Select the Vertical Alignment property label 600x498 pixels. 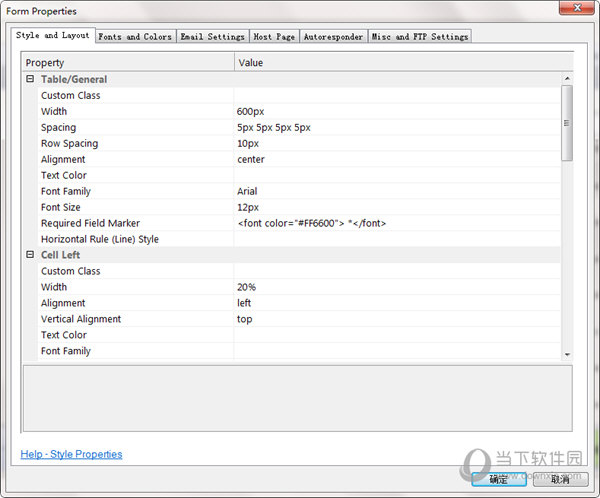(81, 319)
